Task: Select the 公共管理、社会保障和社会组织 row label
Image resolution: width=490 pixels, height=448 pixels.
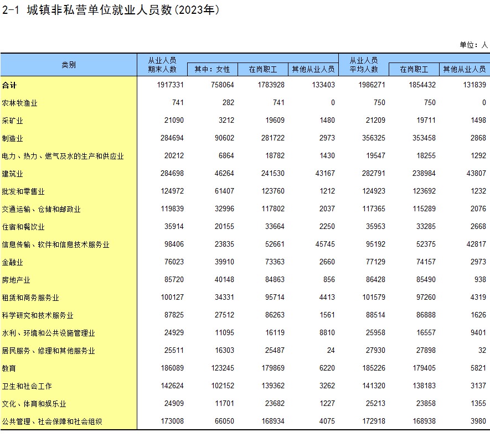Action: click(x=52, y=421)
